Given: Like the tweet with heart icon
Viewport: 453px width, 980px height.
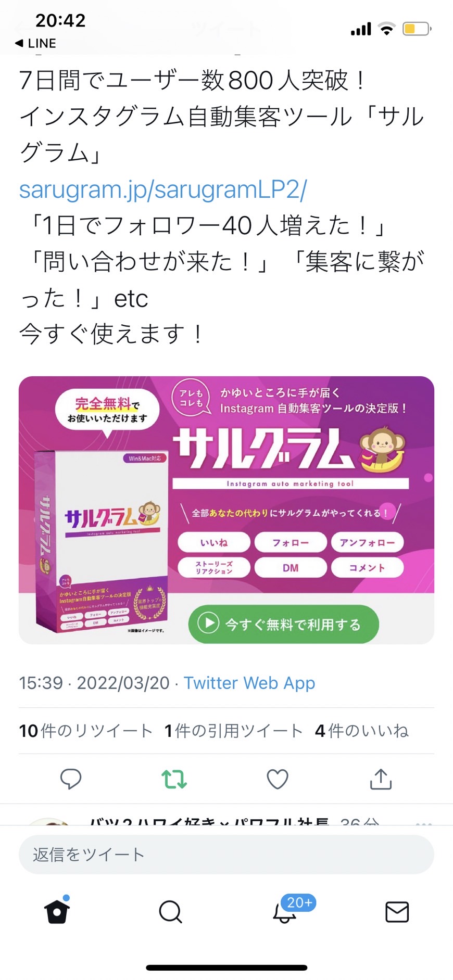Looking at the screenshot, I should coord(278,779).
